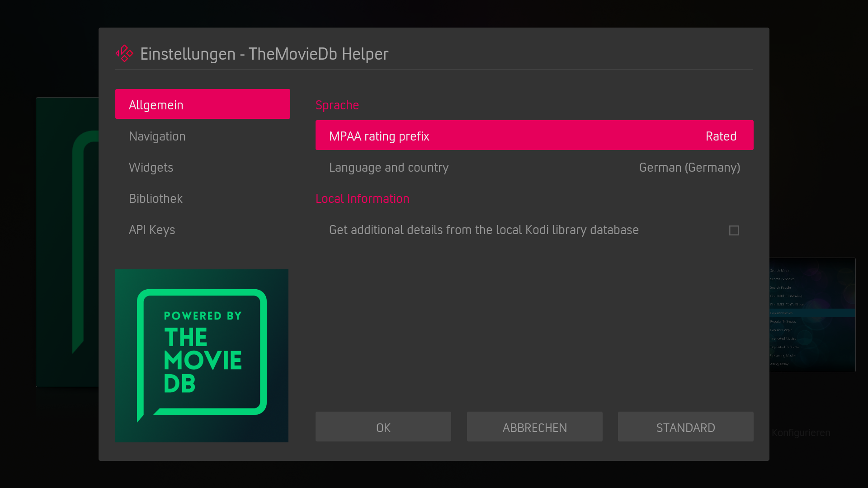The width and height of the screenshot is (868, 488).
Task: Click the dialog title Einstellungen - TheMovieDb Helper
Action: (x=264, y=54)
